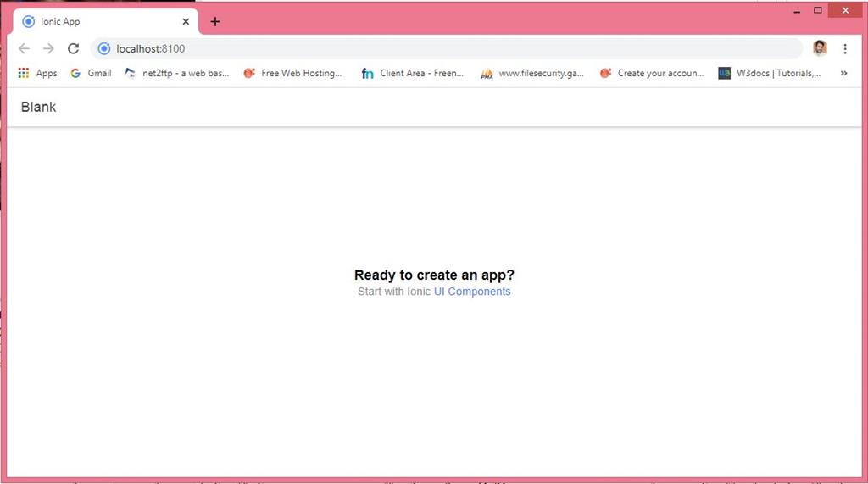Screen dimensions: 868x484
Task: Reload the localhost page
Action: click(x=73, y=48)
